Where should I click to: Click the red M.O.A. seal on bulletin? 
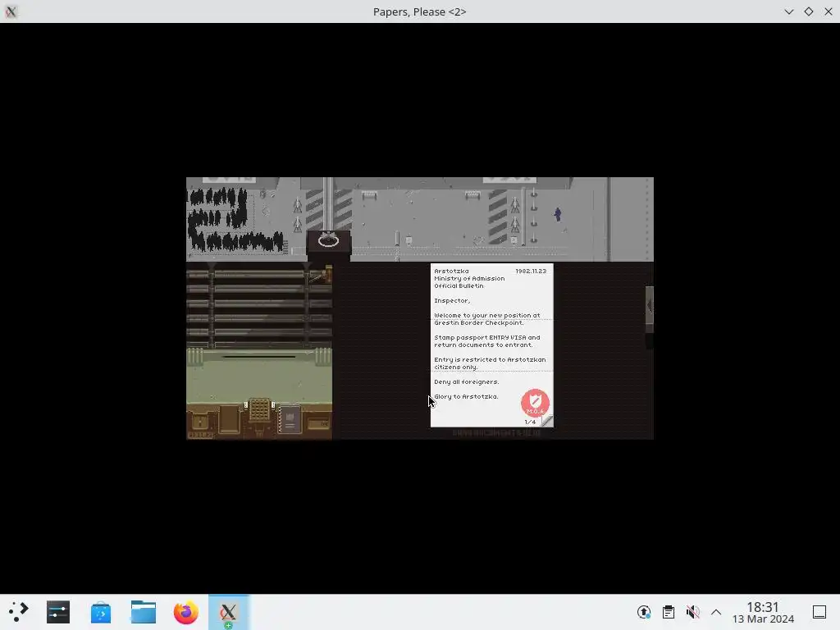[535, 403]
